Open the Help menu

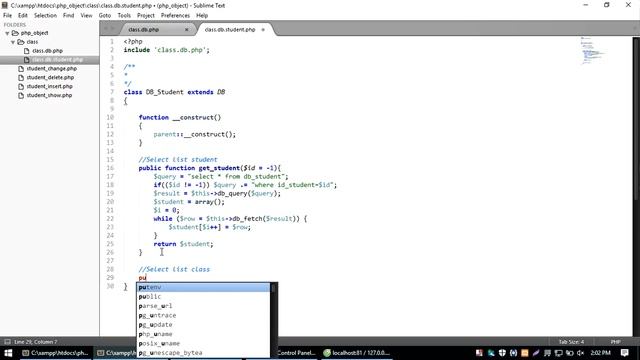(202, 16)
